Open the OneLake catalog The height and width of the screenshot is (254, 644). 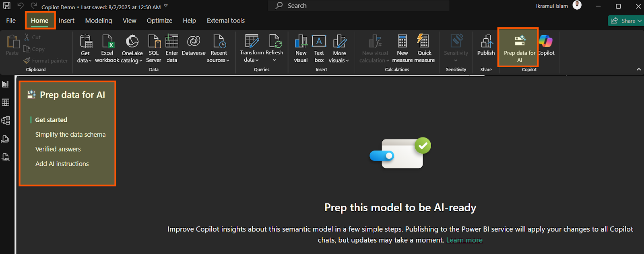tap(132, 49)
